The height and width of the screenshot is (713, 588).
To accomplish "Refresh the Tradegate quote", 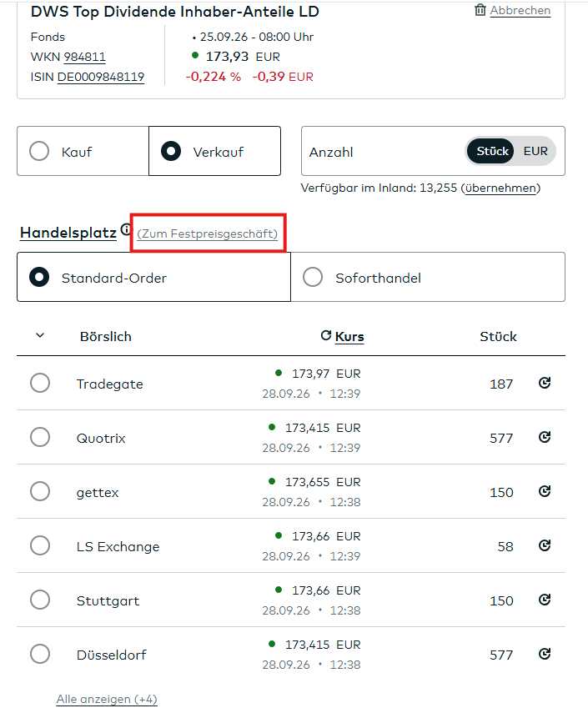I will click(x=545, y=383).
